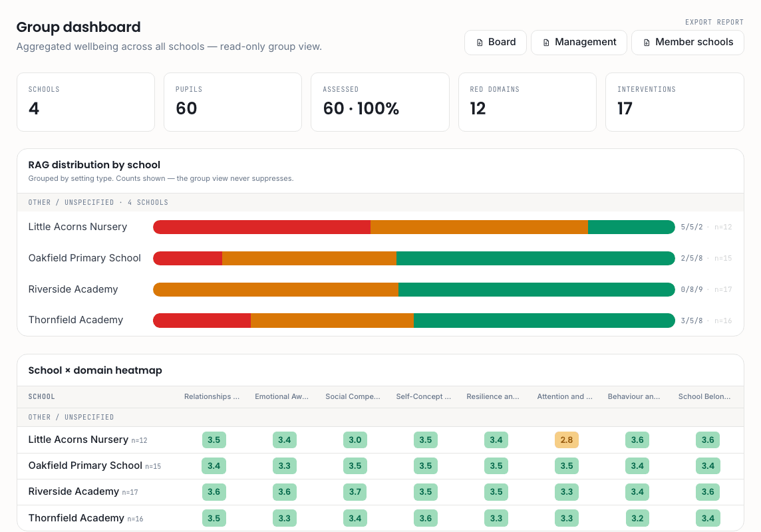Screen dimensions: 761x532
Task: Click Little Acorns Nursery Behaviour 3.6 cell
Action: point(637,440)
